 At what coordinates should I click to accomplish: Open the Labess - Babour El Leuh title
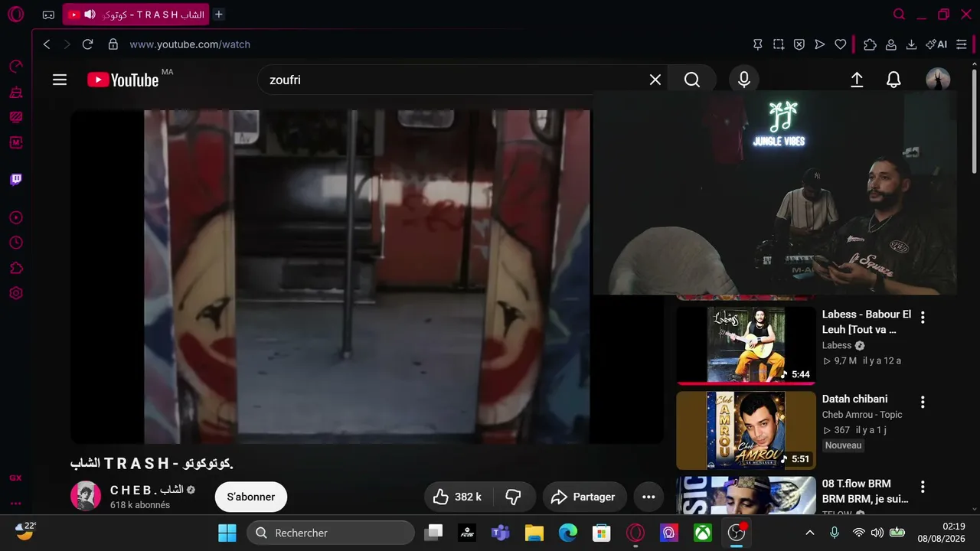867,322
